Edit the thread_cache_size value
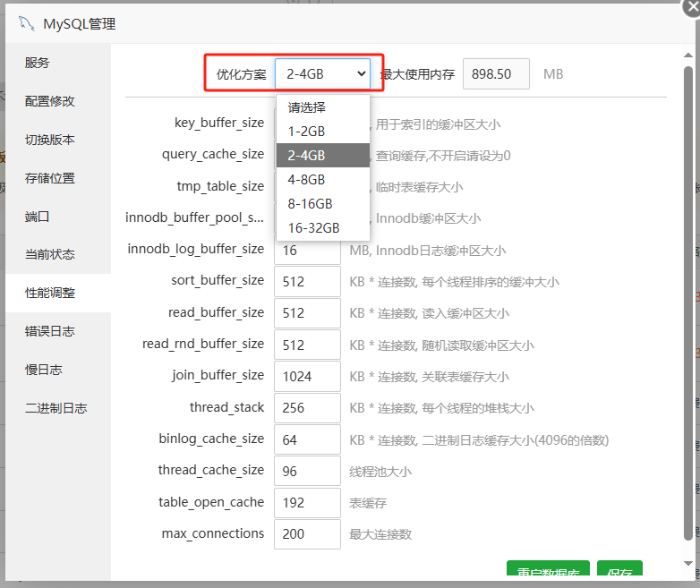The height and width of the screenshot is (588, 700). tap(307, 471)
